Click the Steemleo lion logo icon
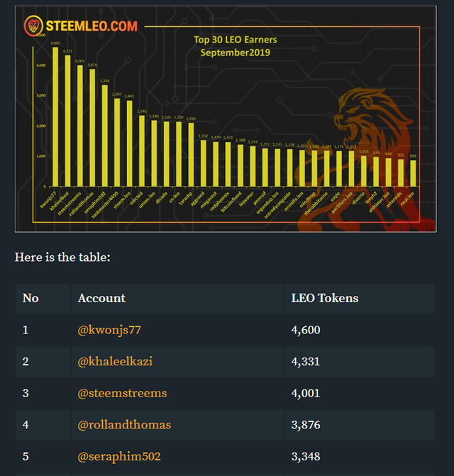This screenshot has width=454, height=476. pos(33,26)
